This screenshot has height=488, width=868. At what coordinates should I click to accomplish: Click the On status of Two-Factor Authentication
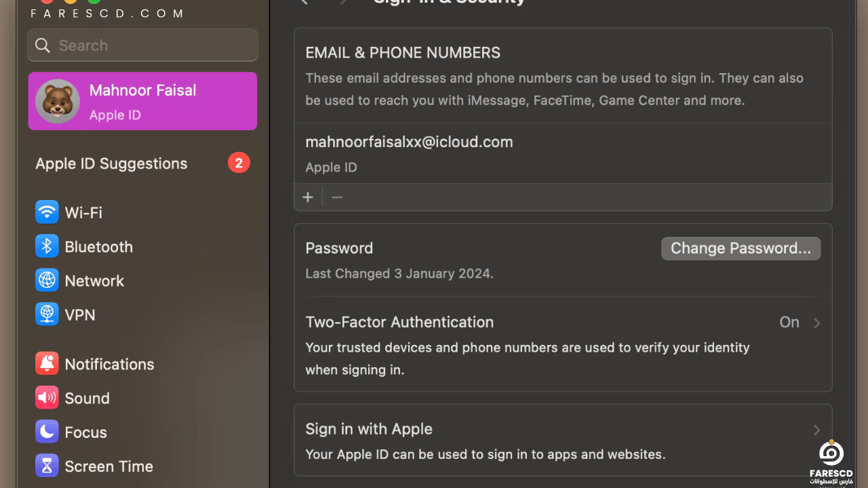coord(789,322)
